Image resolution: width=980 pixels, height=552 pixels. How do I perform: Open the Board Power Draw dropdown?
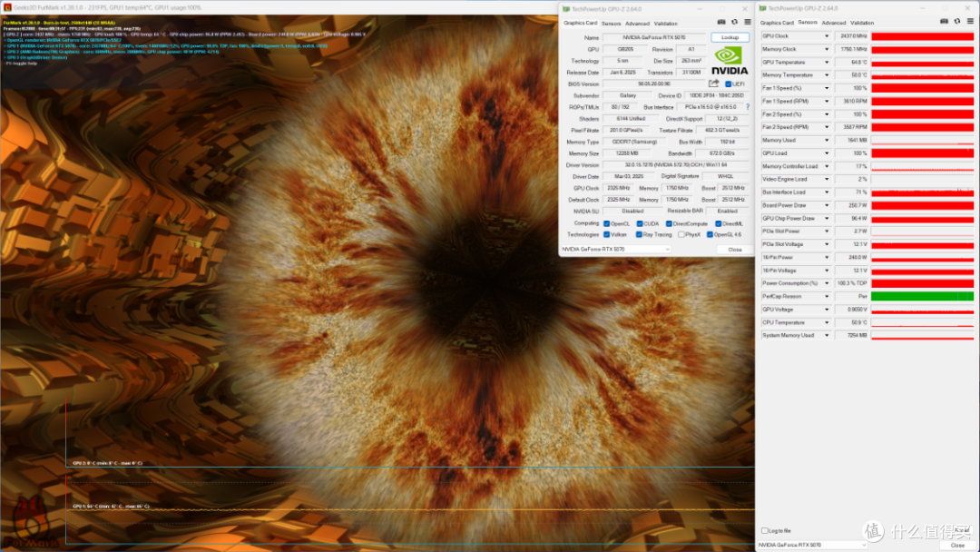[x=827, y=206]
